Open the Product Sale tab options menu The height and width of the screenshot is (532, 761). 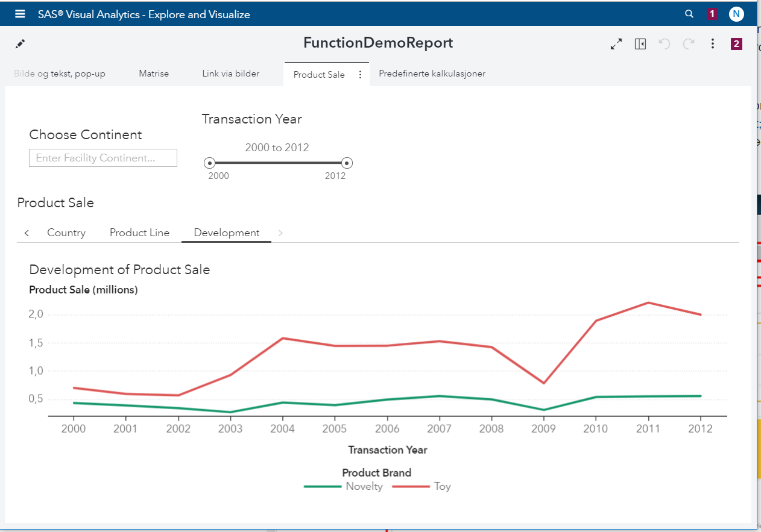[x=360, y=74]
